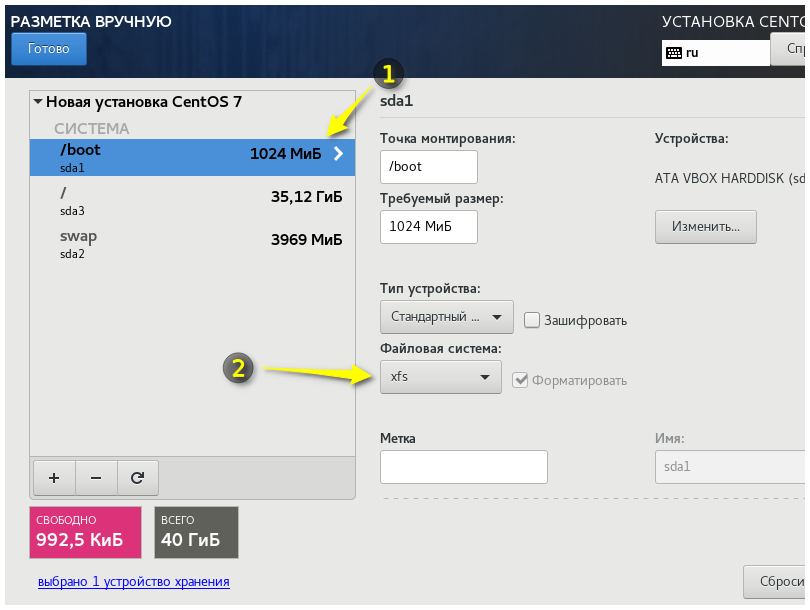Click the keyboard layout icon next to ru
The height and width of the screenshot is (610, 810).
tap(674, 53)
